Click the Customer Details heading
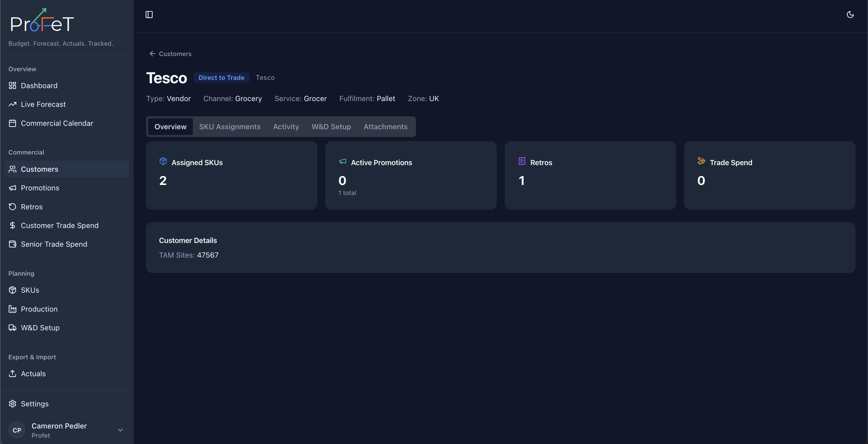 (x=188, y=240)
